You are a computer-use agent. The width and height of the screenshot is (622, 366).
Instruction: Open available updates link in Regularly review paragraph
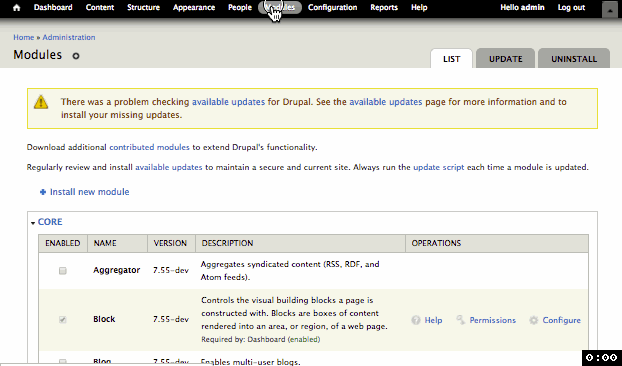click(169, 167)
